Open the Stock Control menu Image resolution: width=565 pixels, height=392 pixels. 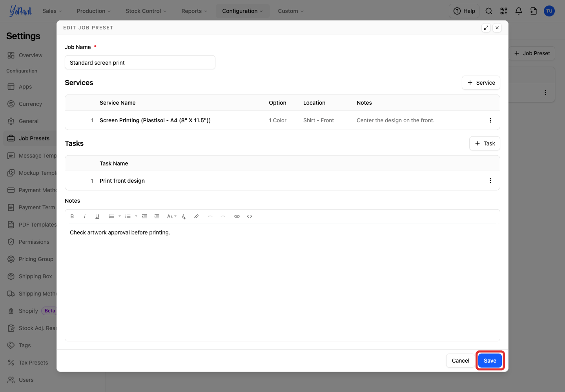coord(146,11)
